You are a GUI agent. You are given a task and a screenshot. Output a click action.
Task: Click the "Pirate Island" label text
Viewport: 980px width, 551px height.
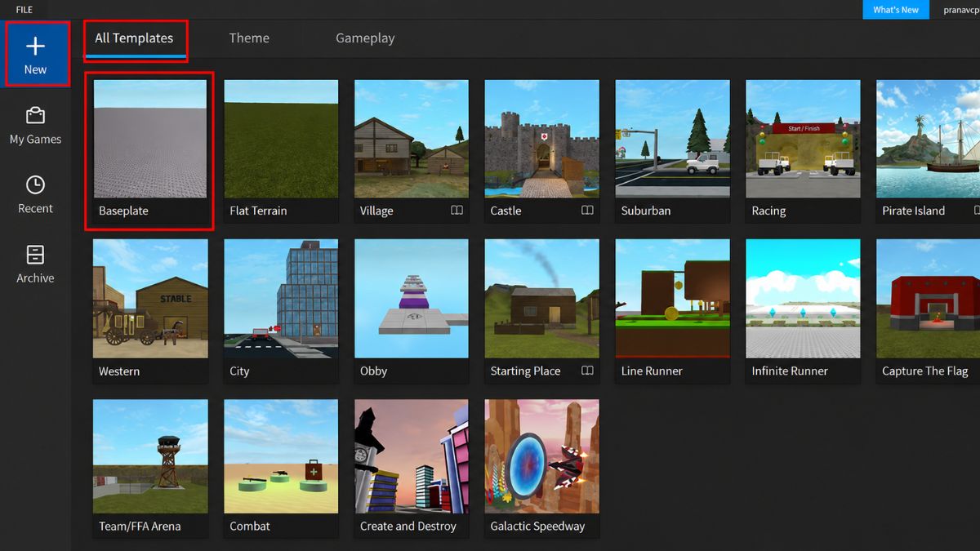tap(914, 211)
